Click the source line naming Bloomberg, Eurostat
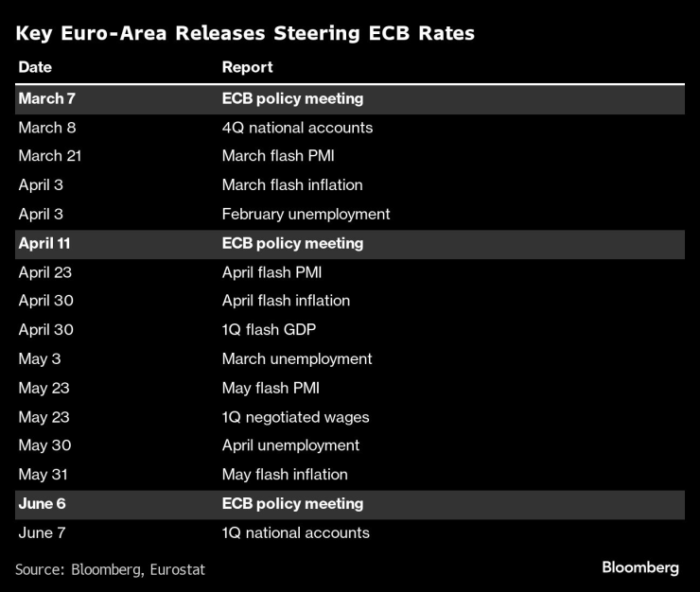This screenshot has height=592, width=700. (x=110, y=569)
